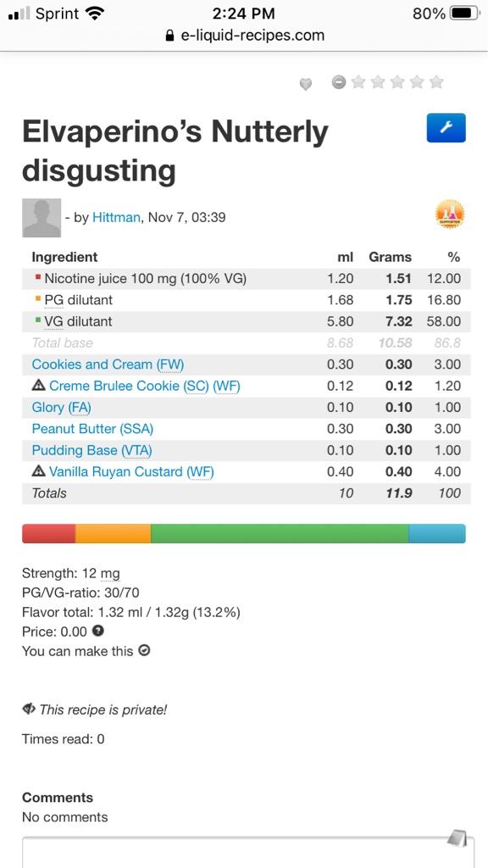Open Pudding Base (VTA) flavor link

point(91,450)
